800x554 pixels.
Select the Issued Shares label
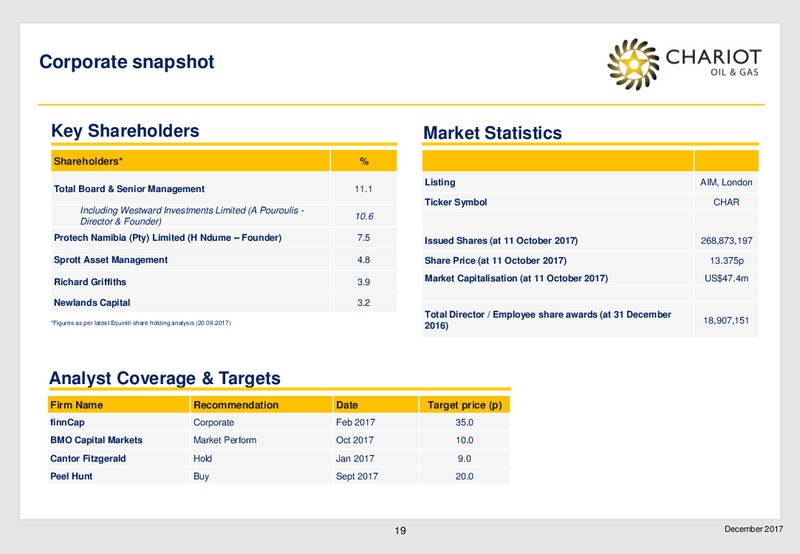coord(501,240)
